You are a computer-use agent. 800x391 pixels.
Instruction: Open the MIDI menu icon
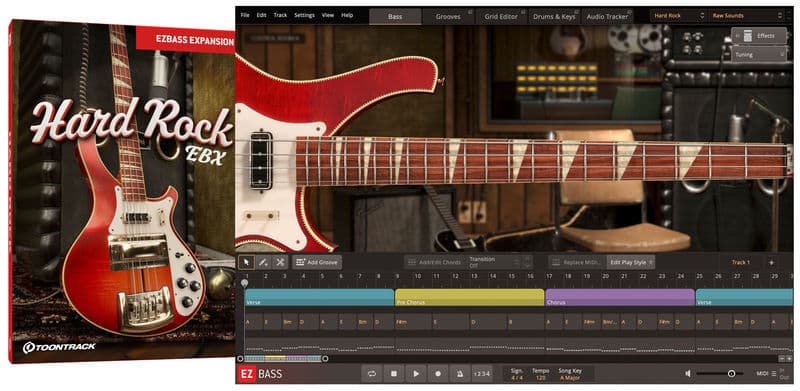coord(774,374)
